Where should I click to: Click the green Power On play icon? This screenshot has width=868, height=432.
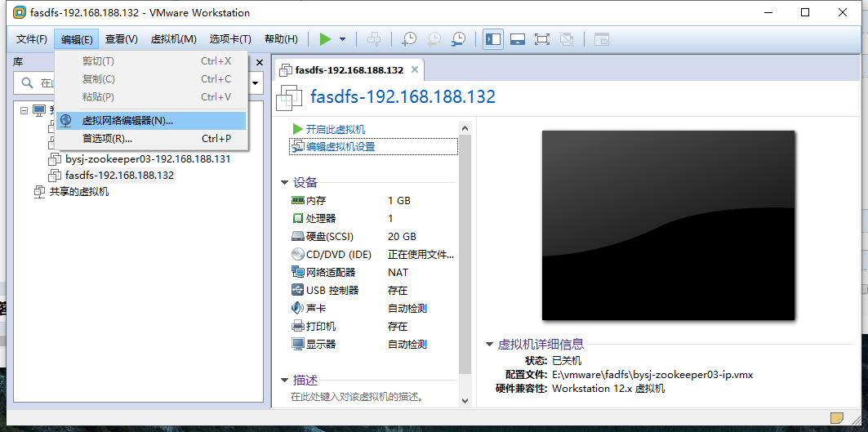(326, 39)
